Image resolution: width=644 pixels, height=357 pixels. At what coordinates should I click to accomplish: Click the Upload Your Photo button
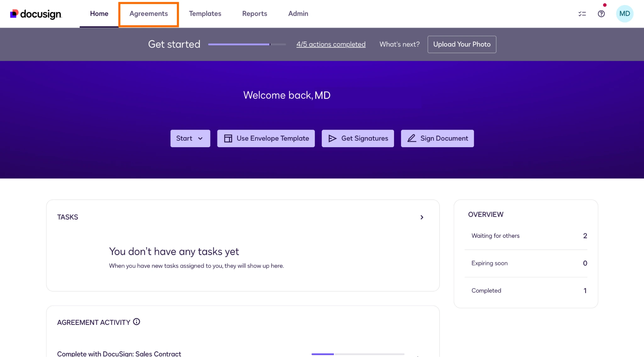pos(462,44)
